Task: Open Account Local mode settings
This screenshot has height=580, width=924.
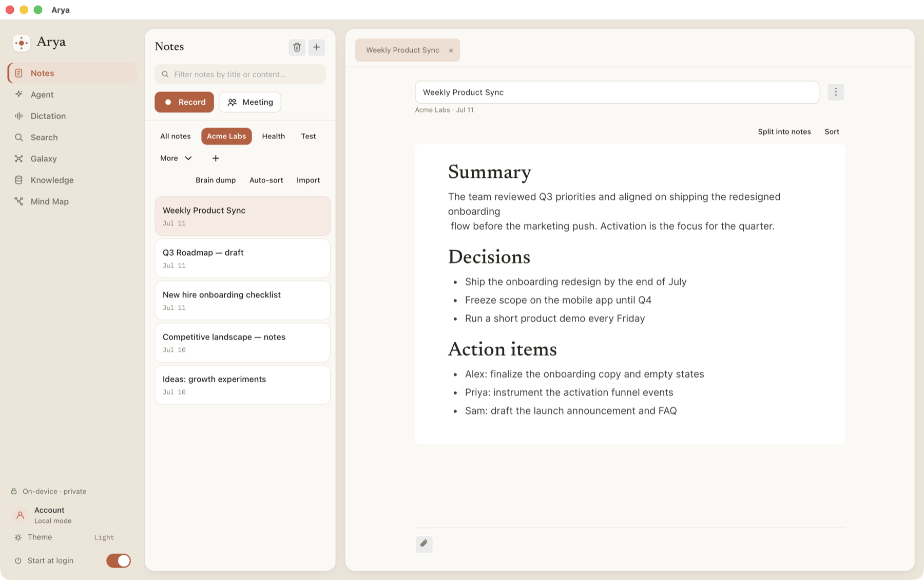Action: point(72,515)
